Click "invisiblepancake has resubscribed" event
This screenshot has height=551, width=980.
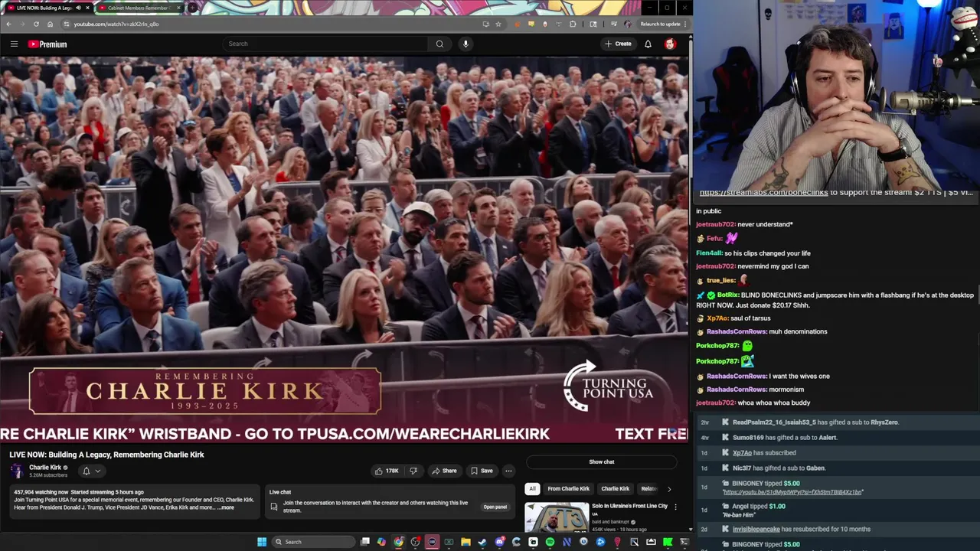coord(802,529)
